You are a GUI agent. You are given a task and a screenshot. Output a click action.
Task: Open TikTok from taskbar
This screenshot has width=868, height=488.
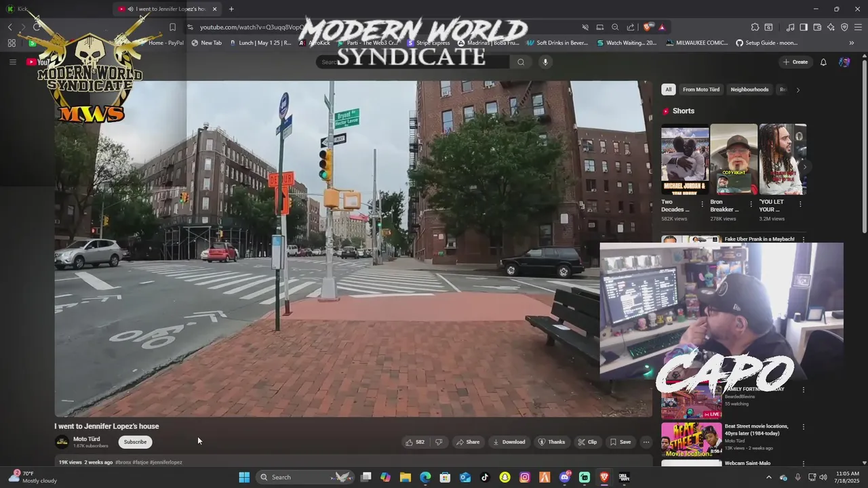[x=485, y=477]
